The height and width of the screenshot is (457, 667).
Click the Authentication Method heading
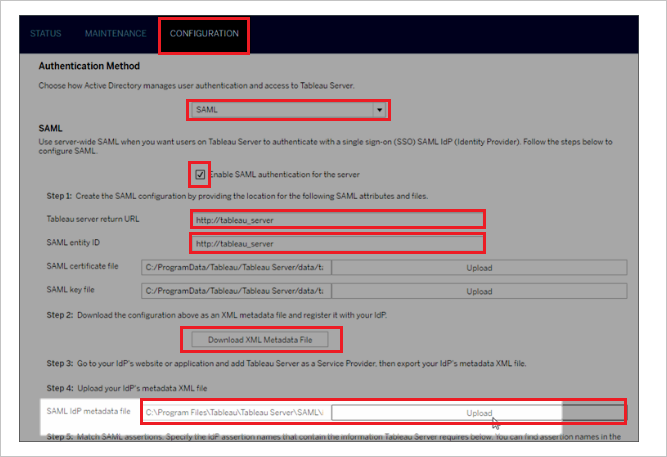point(89,66)
